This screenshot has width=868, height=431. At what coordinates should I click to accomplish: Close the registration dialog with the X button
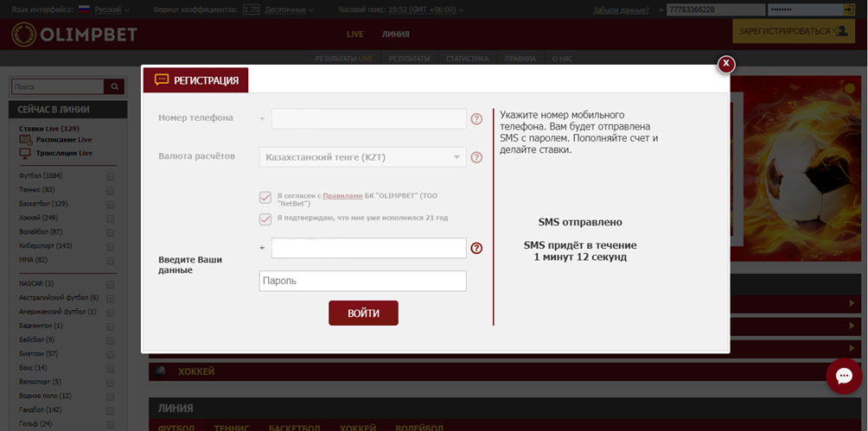pyautogui.click(x=725, y=64)
